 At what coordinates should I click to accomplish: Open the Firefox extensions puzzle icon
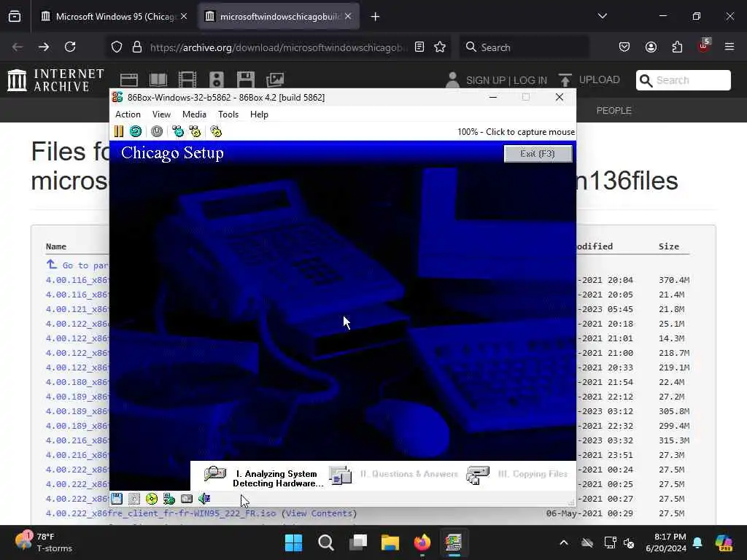coord(677,47)
